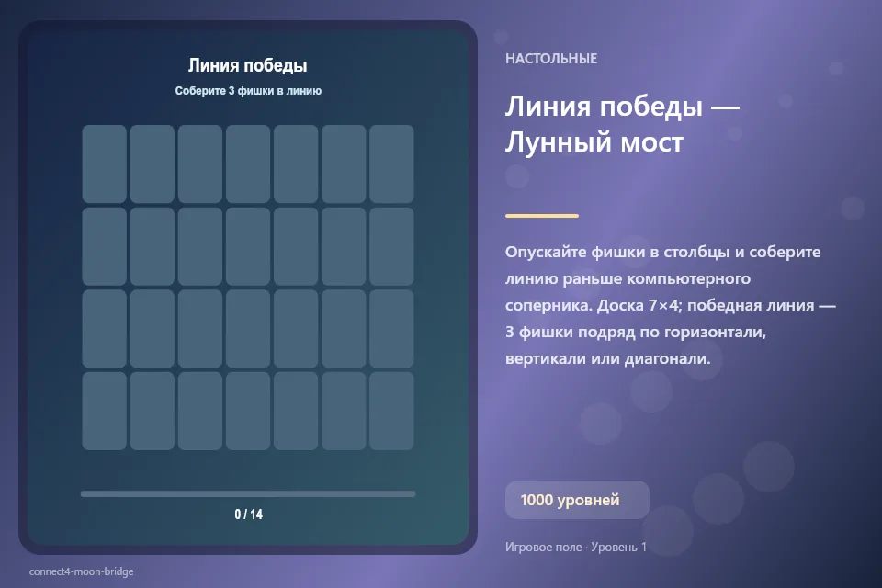
Task: Click the '0 / 14' move counter
Action: (249, 514)
